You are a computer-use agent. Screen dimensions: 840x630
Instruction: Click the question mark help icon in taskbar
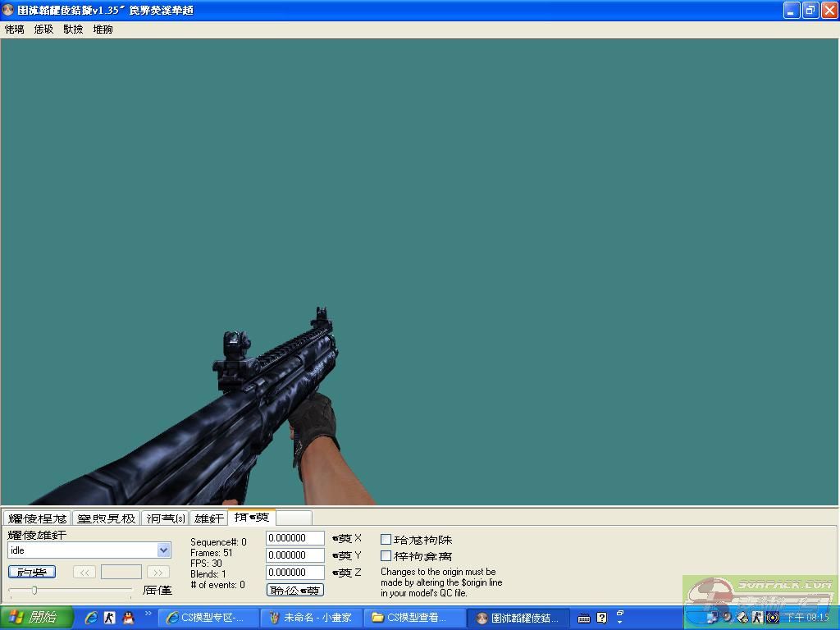click(601, 618)
